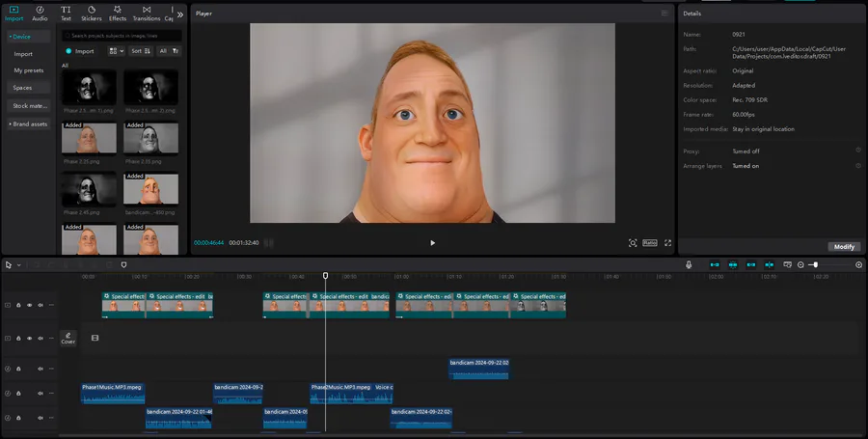
Task: Select the Phase 2.35.png thumbnail
Action: tap(150, 138)
